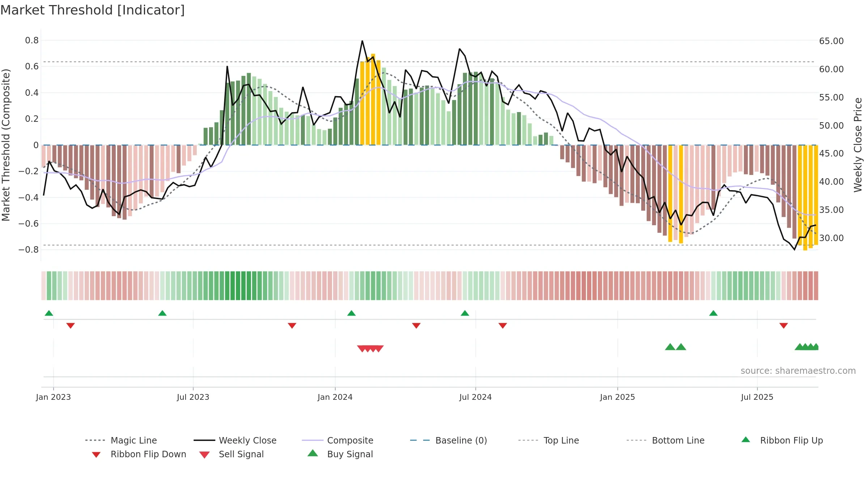Click the ribbon flip up marker just after Jan 2024
This screenshot has width=868, height=488.
click(x=352, y=313)
